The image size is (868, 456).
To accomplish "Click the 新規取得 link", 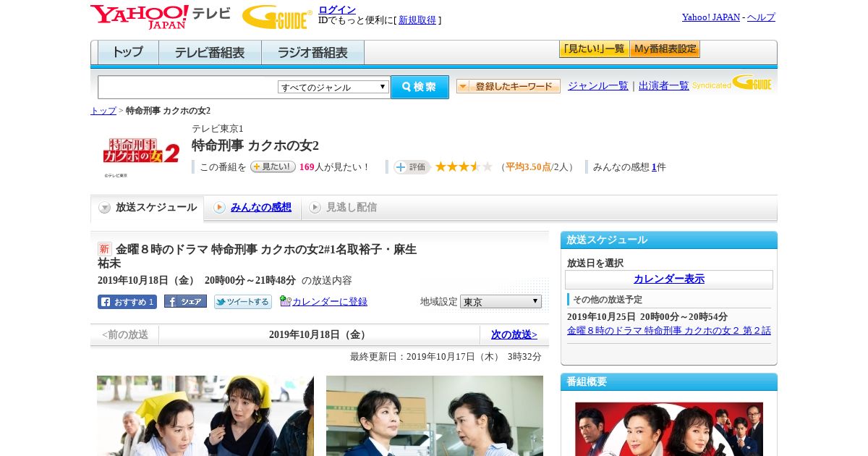I will tap(417, 20).
